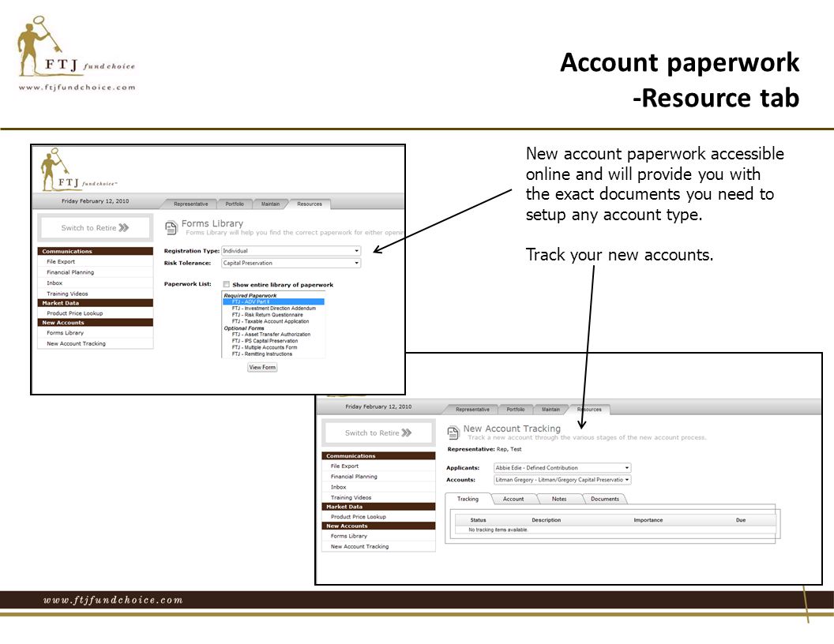Screen dimensions: 834x644
Task: Open Inbox in Account Tracking sidebar
Action: coord(338,487)
